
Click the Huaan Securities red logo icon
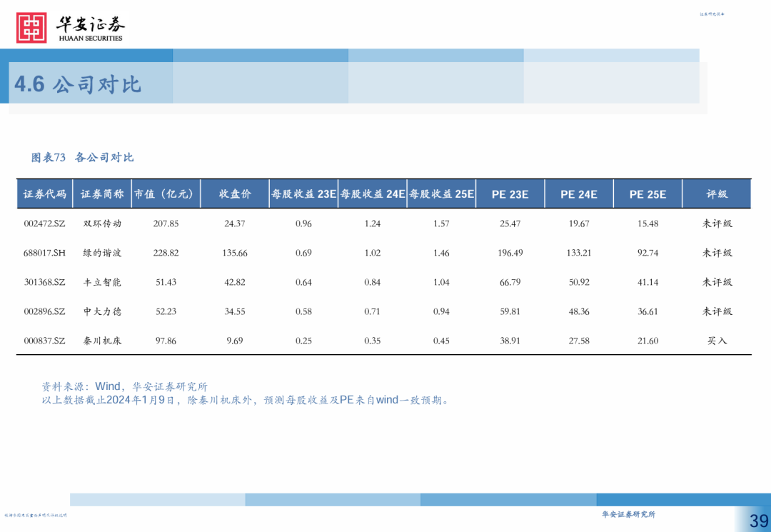[x=31, y=28]
